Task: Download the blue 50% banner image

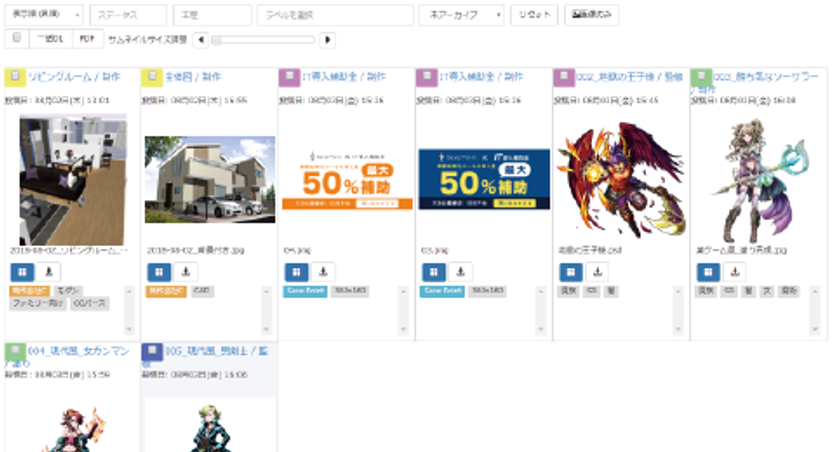Action: (x=460, y=272)
